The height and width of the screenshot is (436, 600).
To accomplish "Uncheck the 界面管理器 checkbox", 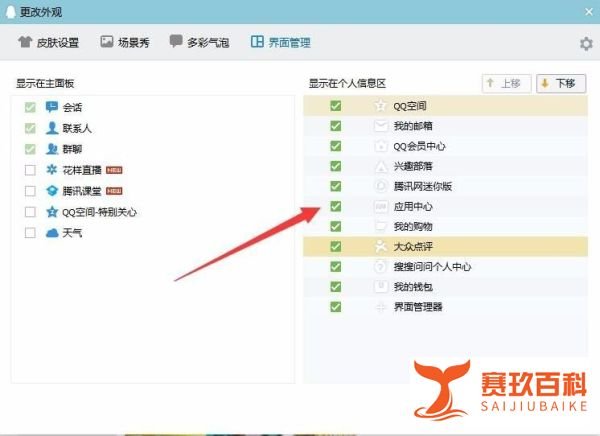I will point(336,307).
